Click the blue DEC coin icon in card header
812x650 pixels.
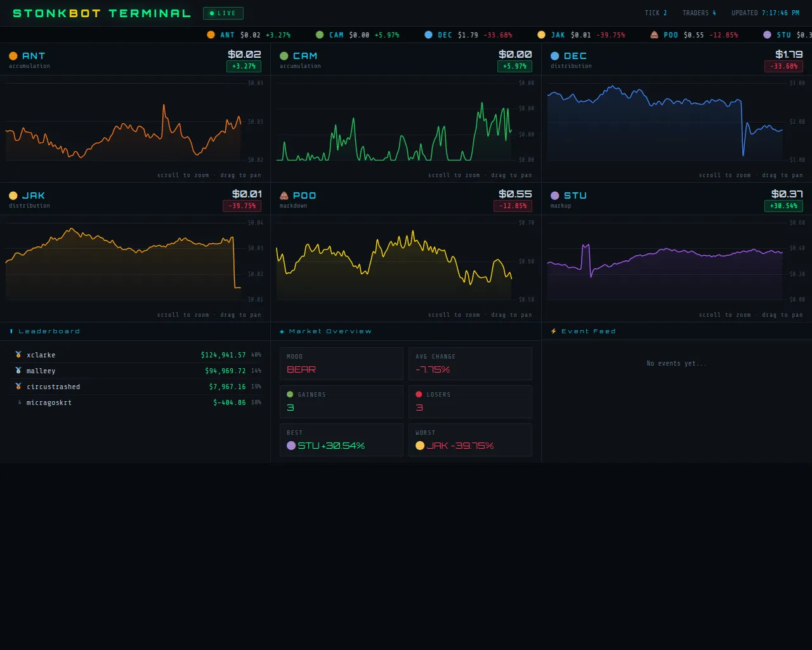555,56
